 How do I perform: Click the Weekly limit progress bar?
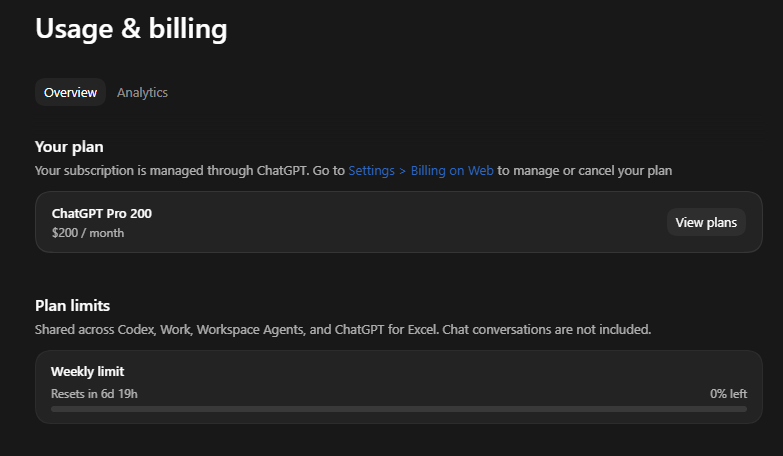[x=399, y=409]
